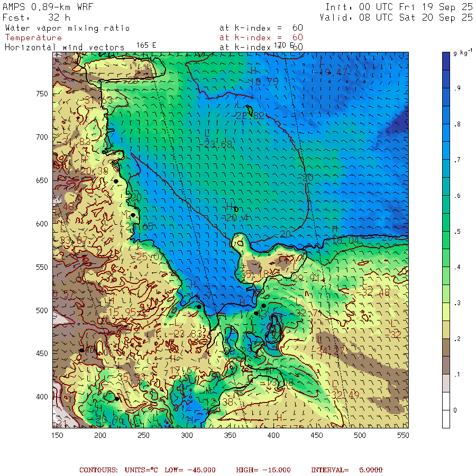Screen dimensions: 476x476
Task: Click 'INTERVAL= 5.0000' in footer
Action: click(x=346, y=470)
